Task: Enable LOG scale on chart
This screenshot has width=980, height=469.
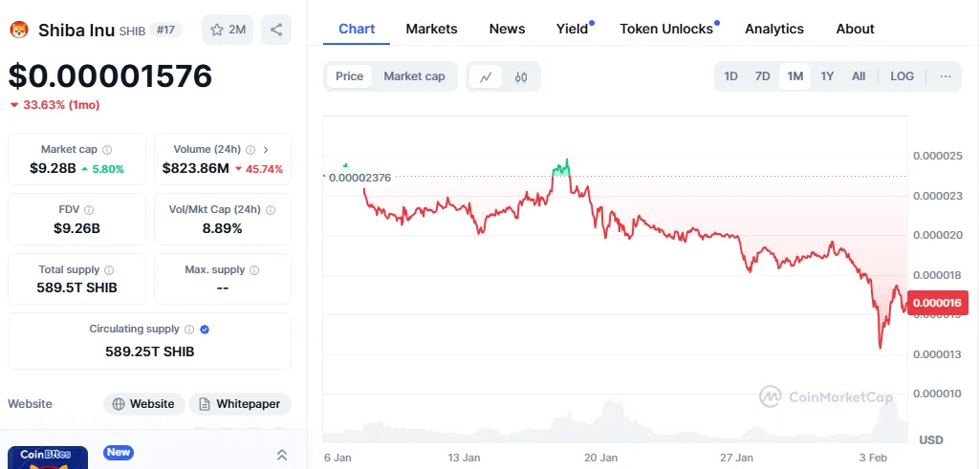Action: tap(902, 76)
